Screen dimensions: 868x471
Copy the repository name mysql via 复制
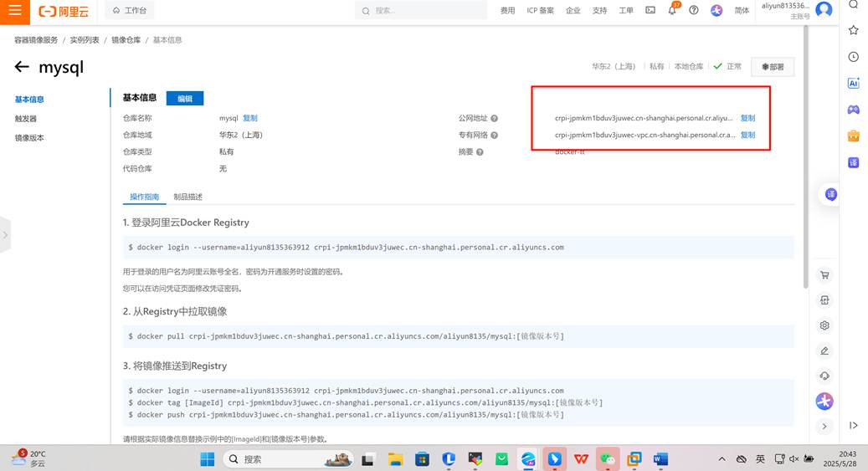pos(250,118)
